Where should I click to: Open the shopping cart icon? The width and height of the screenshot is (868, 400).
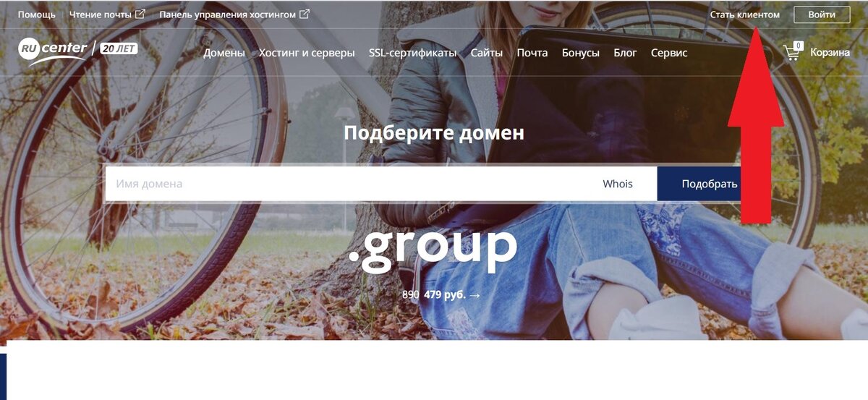793,51
